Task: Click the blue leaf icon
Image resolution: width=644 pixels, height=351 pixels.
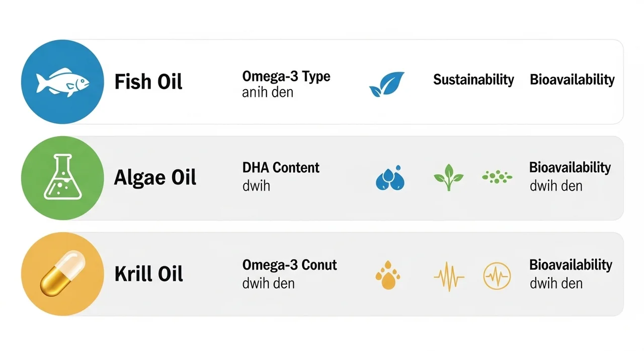Action: coord(386,84)
